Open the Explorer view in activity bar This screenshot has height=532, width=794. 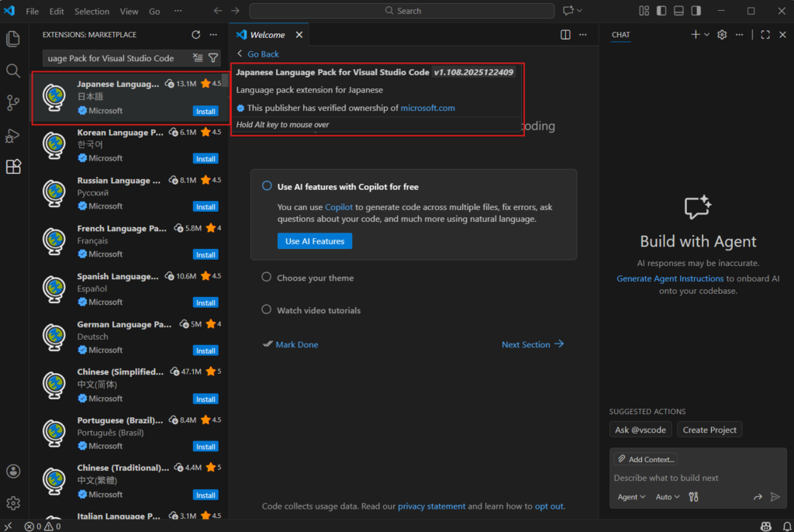[13, 39]
